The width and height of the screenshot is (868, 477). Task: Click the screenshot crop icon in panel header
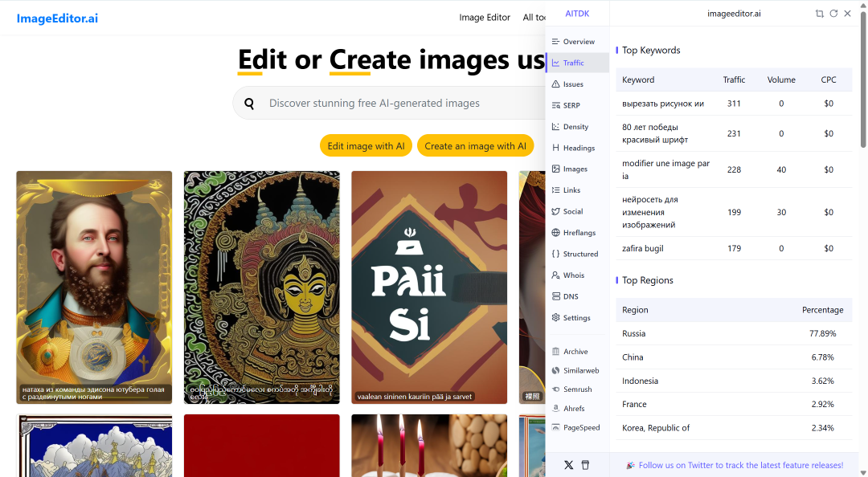(819, 14)
